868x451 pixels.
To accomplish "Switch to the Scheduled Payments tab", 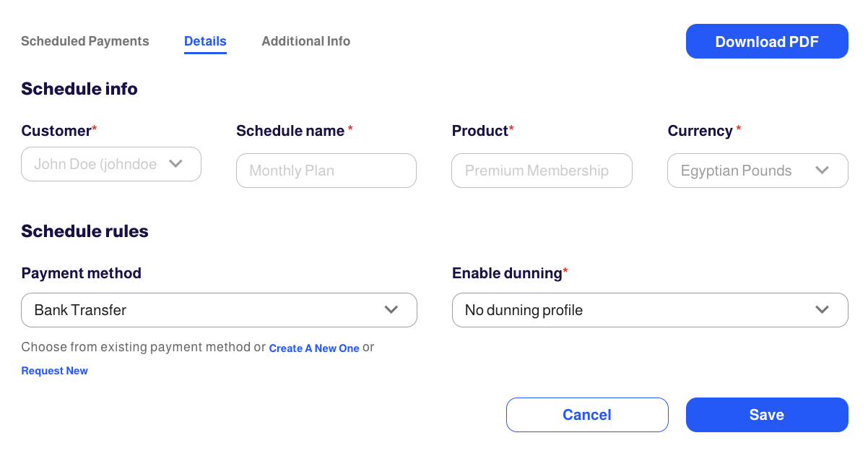I will [x=85, y=41].
